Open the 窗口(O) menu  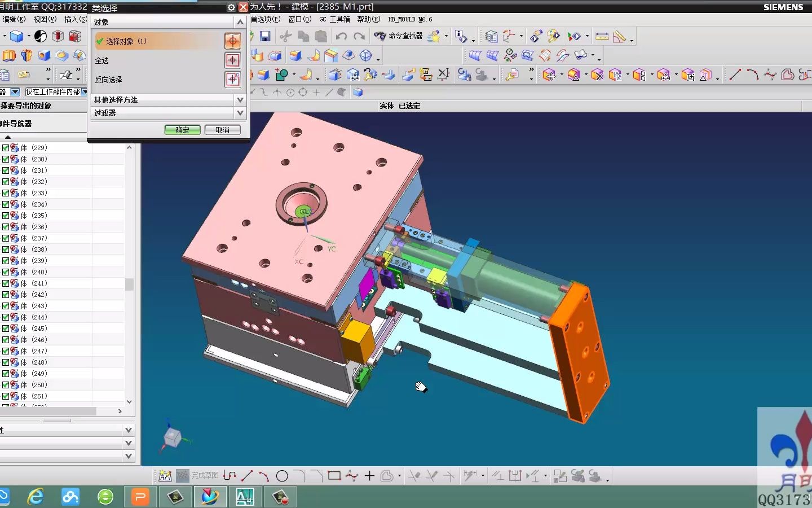pos(299,19)
